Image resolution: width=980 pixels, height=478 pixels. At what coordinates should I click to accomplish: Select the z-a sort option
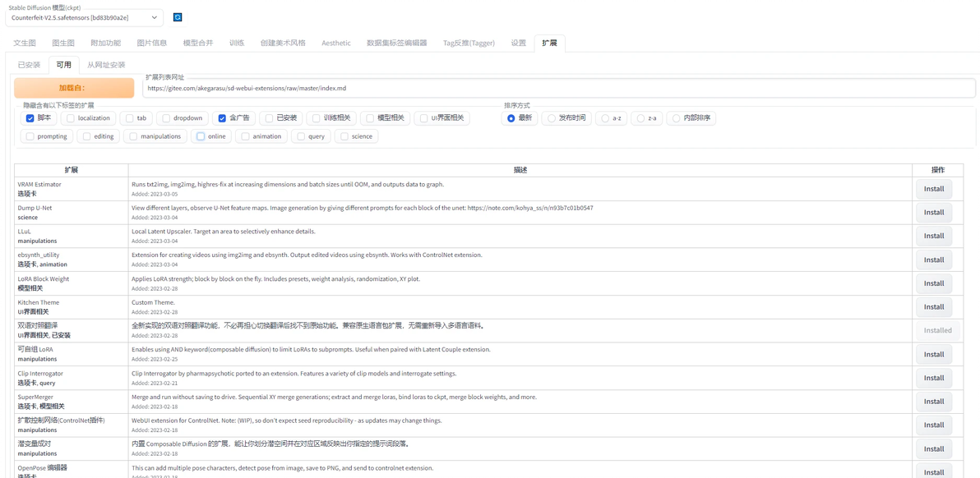tap(640, 118)
